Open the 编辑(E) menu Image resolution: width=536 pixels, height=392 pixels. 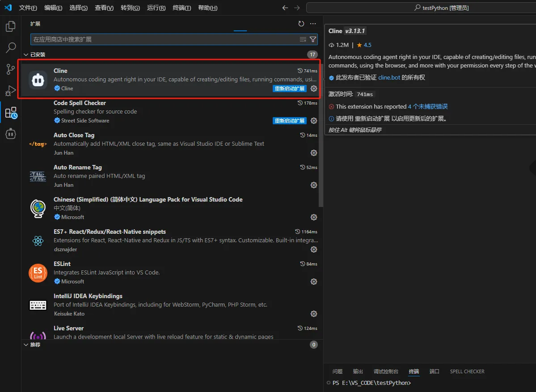pos(53,8)
